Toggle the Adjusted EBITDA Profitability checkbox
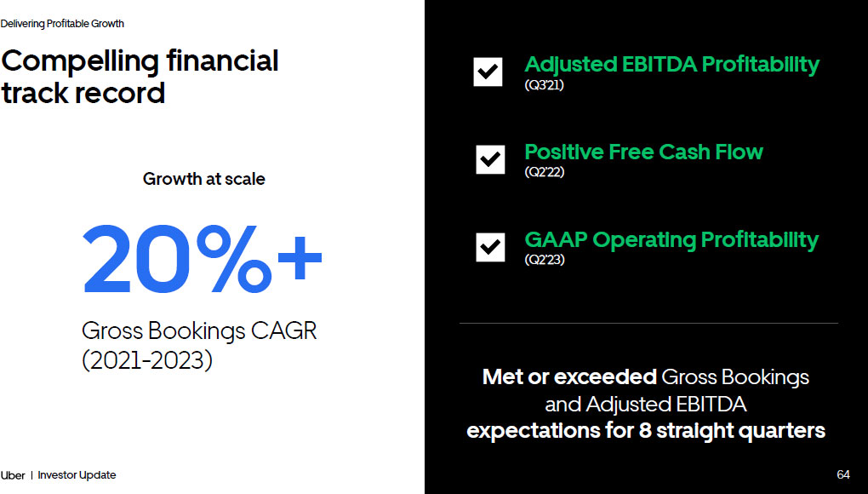This screenshot has width=868, height=494. [488, 72]
